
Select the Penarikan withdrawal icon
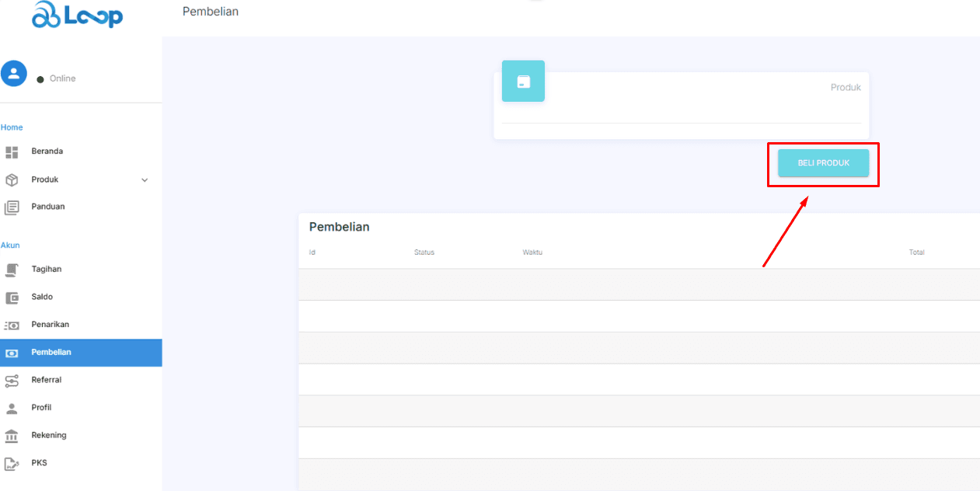pos(12,326)
